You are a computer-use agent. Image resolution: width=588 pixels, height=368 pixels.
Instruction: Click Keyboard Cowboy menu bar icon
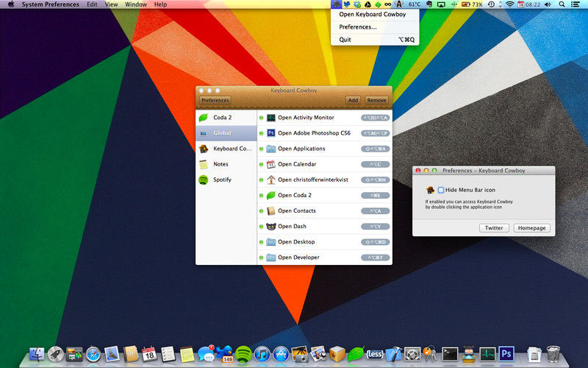point(337,4)
